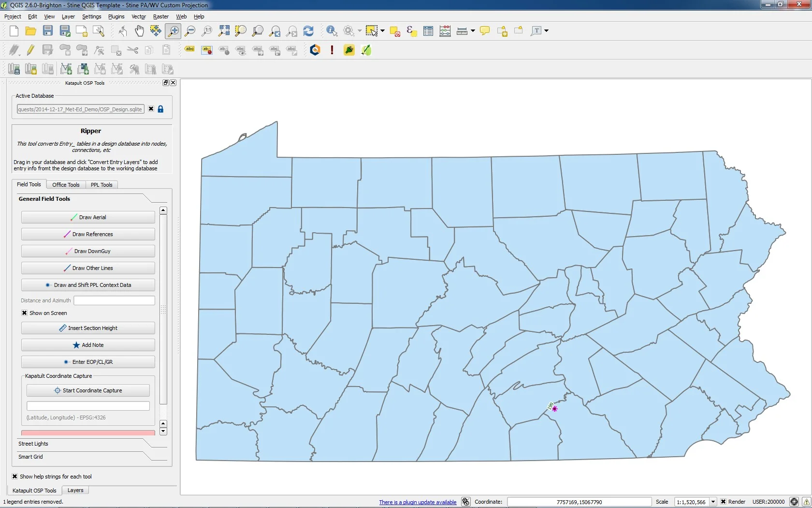Refresh the map canvas

click(x=308, y=31)
